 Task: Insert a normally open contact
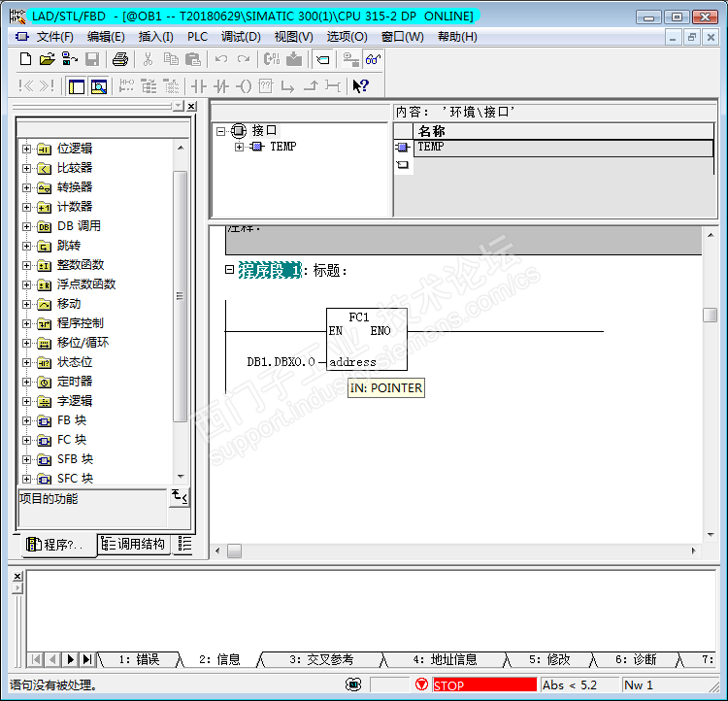click(x=199, y=86)
